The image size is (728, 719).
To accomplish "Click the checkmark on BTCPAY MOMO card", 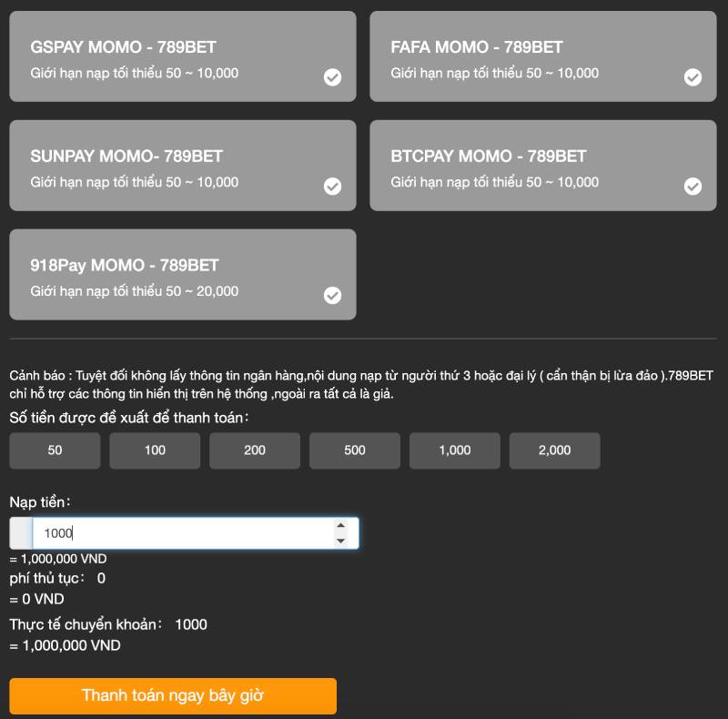I will click(693, 188).
